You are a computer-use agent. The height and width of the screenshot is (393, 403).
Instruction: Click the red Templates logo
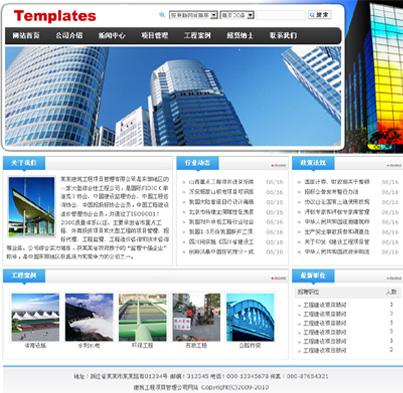[x=55, y=16]
